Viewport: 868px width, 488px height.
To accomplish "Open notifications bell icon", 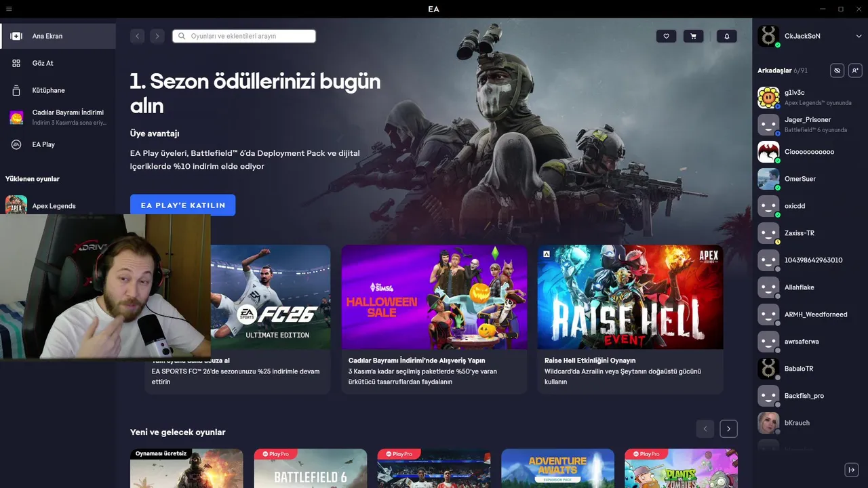I will click(727, 36).
